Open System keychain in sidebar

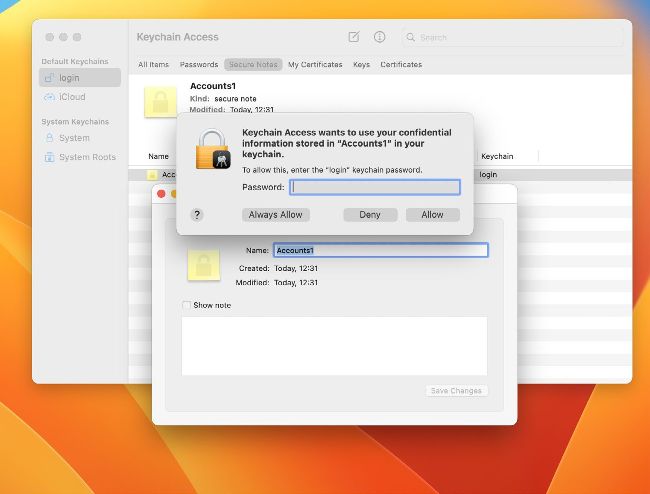point(74,138)
